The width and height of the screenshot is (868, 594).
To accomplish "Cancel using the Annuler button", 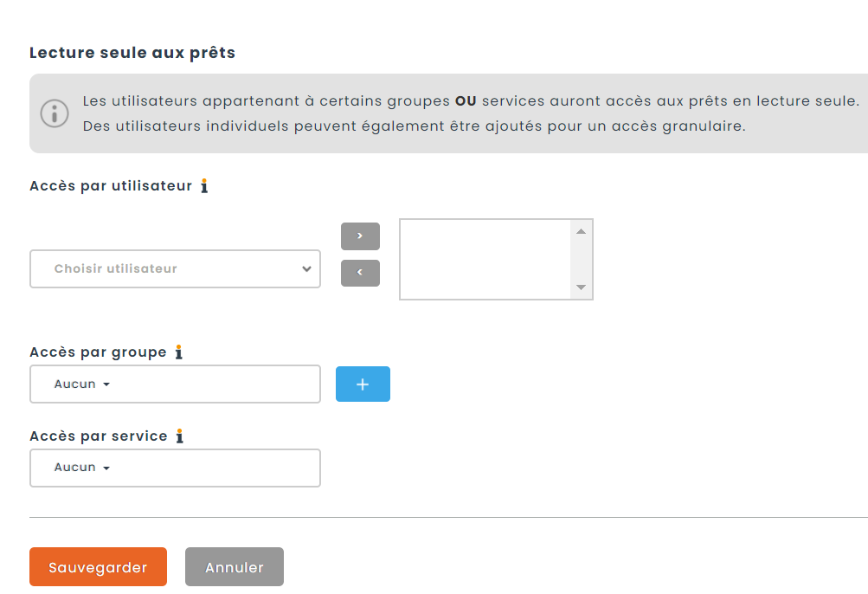I will pyautogui.click(x=235, y=567).
